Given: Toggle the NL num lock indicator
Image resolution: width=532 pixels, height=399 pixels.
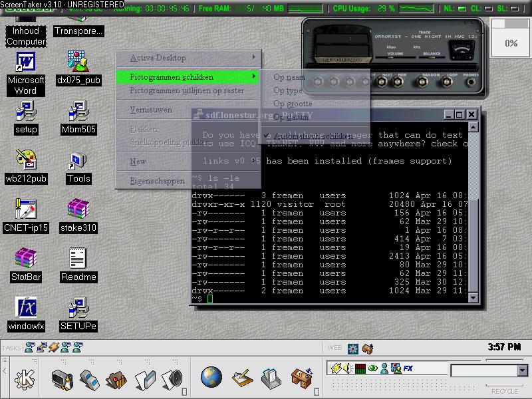Looking at the screenshot, I should (462, 9).
